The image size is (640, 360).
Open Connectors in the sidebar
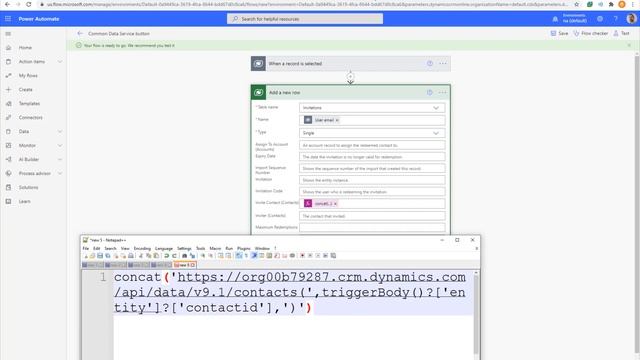(x=31, y=118)
